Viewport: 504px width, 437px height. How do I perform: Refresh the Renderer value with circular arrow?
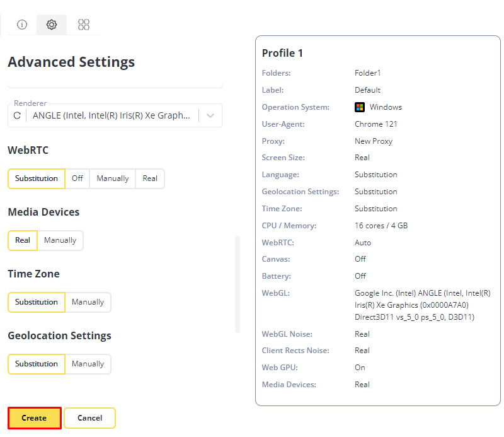(18, 115)
